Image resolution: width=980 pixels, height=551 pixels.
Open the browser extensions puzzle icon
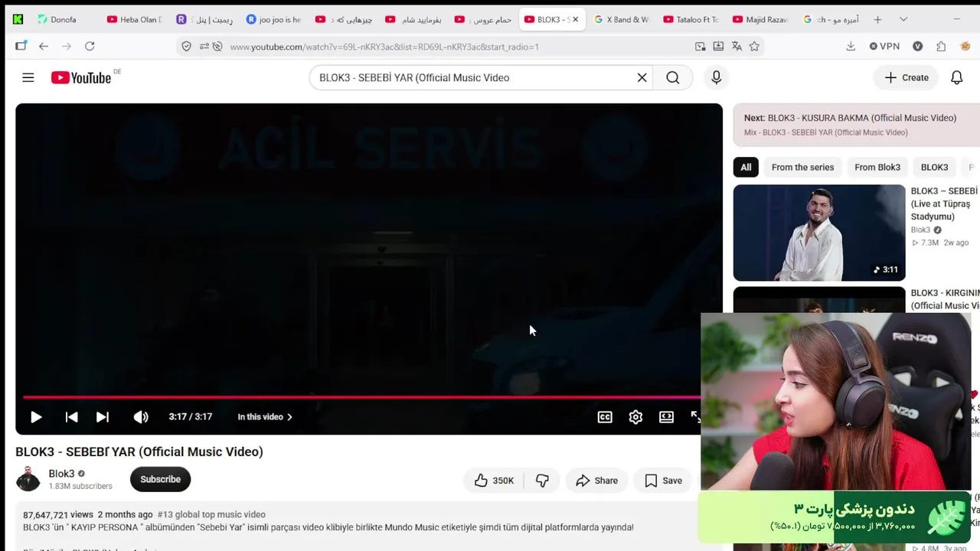click(x=941, y=47)
